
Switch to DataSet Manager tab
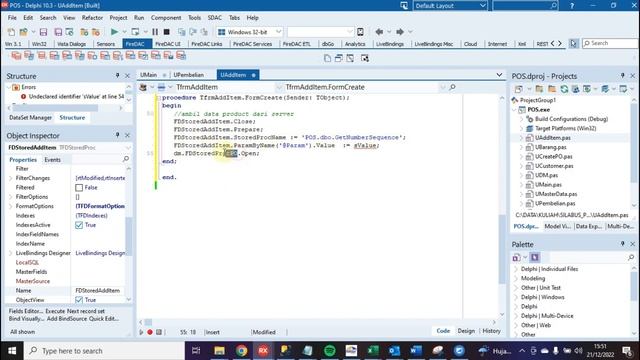point(31,118)
